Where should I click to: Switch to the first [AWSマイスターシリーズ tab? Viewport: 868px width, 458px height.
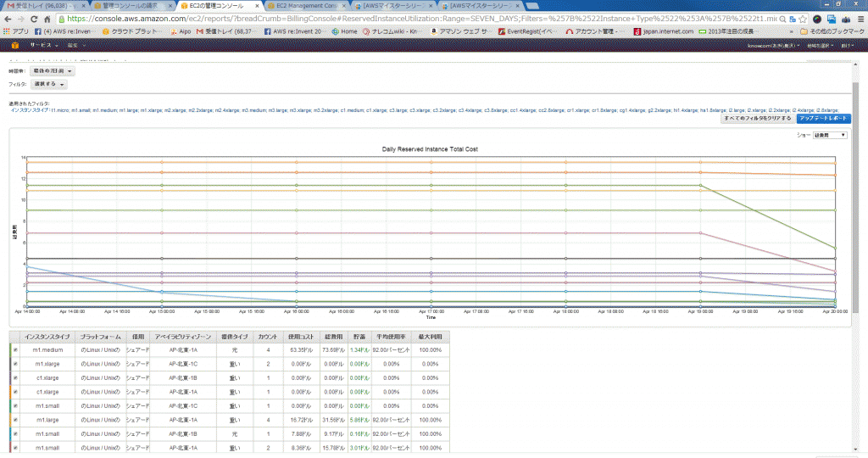click(394, 6)
